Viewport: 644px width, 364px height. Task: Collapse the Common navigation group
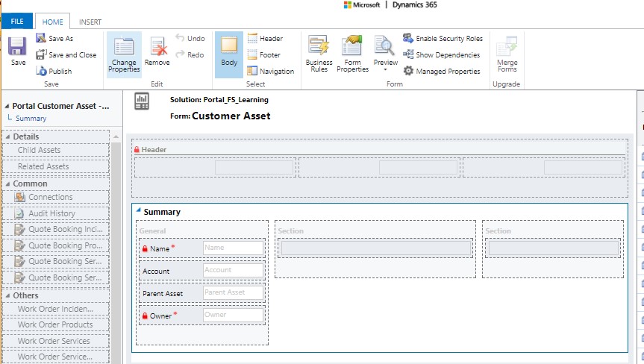[7, 183]
